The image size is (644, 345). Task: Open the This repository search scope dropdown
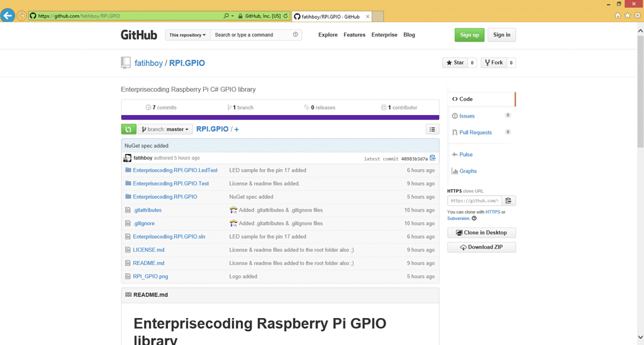pos(187,35)
